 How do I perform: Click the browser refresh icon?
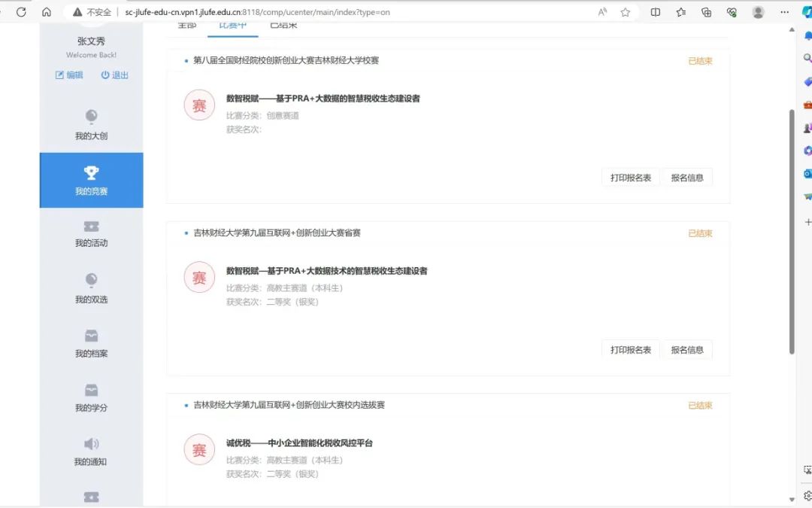tap(21, 12)
